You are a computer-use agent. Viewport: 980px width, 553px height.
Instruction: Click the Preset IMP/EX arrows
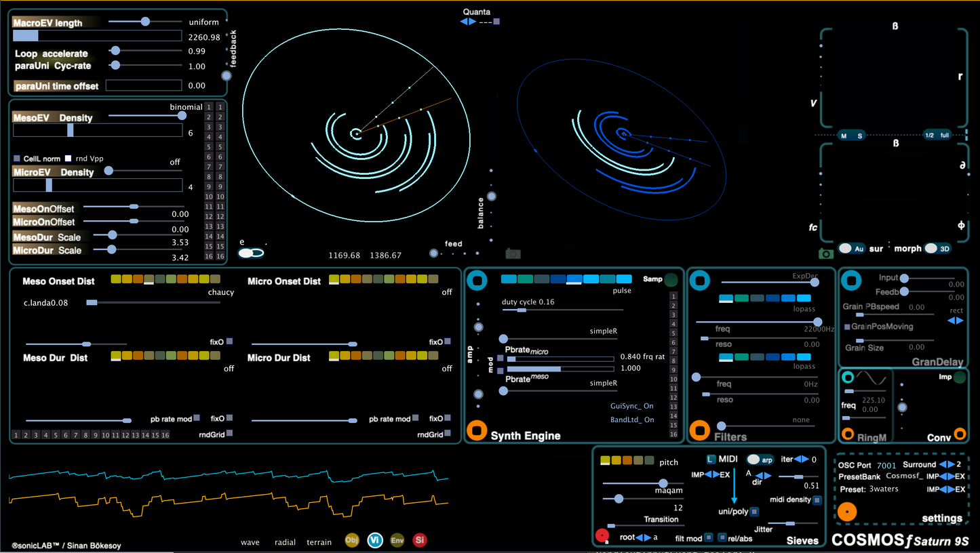tap(947, 489)
